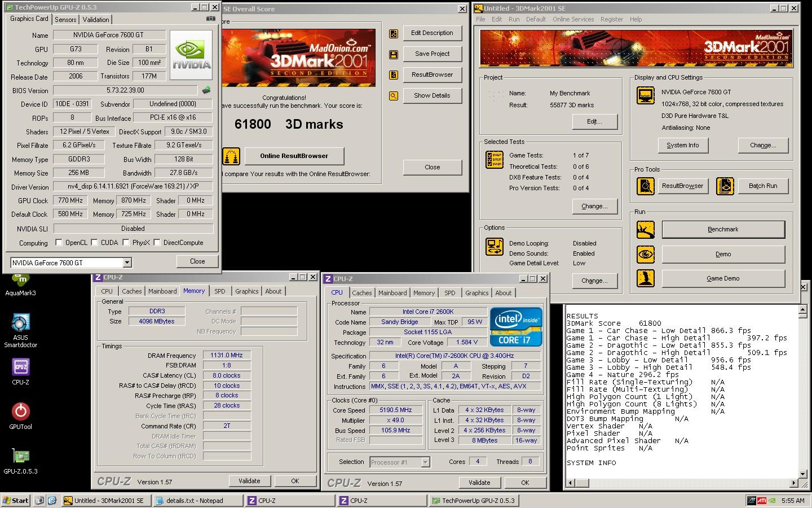
Task: Open AquaMark3 desktop icon
Action: [20, 284]
